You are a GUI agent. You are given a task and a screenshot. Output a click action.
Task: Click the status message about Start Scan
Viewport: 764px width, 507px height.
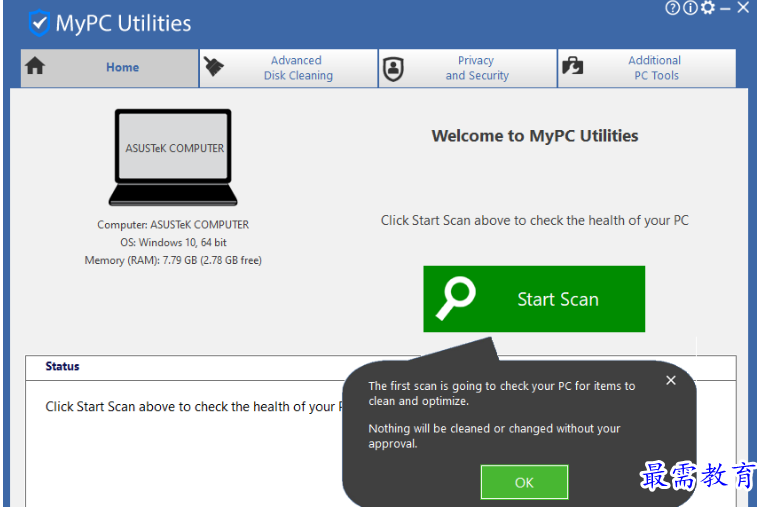(x=194, y=407)
